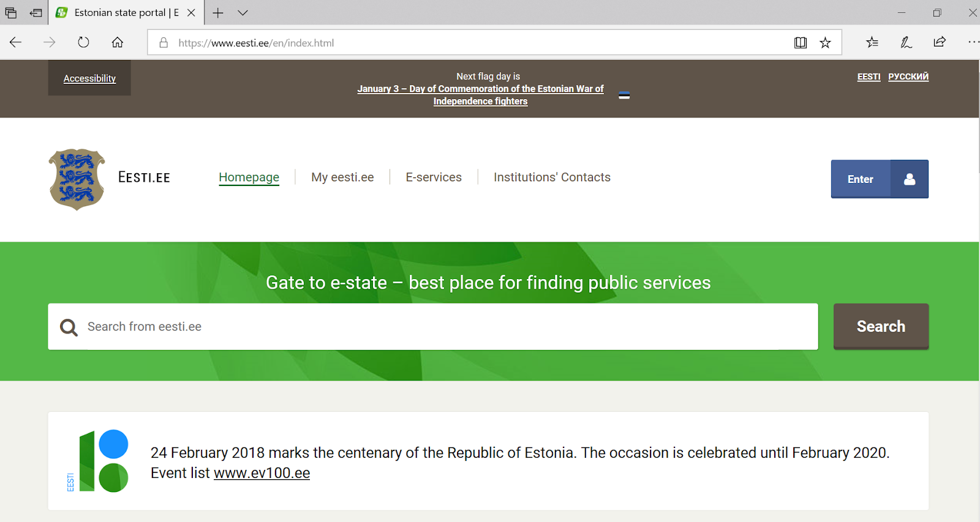Image resolution: width=980 pixels, height=522 pixels.
Task: Switch language to РУССКИЙ
Action: click(x=908, y=76)
